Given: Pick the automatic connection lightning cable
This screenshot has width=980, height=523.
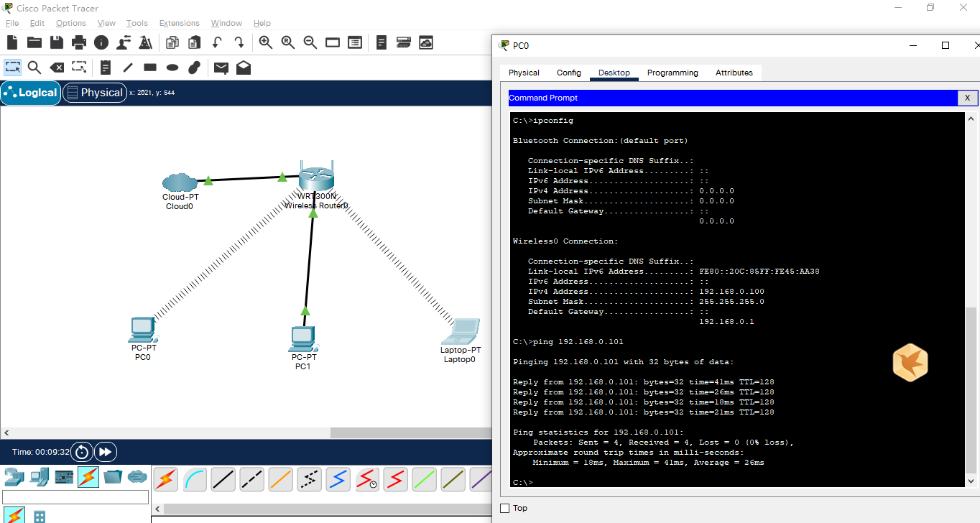Looking at the screenshot, I should pyautogui.click(x=165, y=478).
